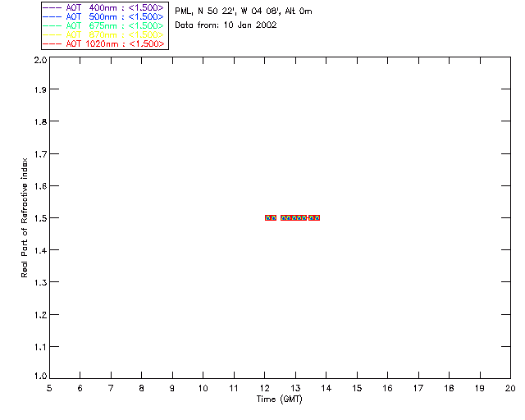Click the y-axis tick label 1.8
525x420 pixels.
click(40, 121)
